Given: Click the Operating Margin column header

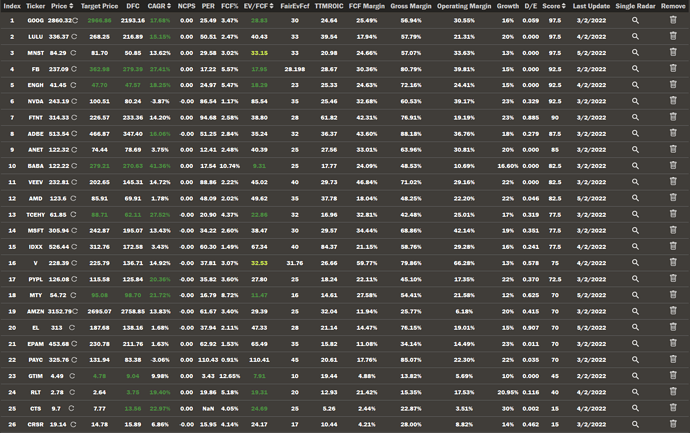Looking at the screenshot, I should click(464, 6).
